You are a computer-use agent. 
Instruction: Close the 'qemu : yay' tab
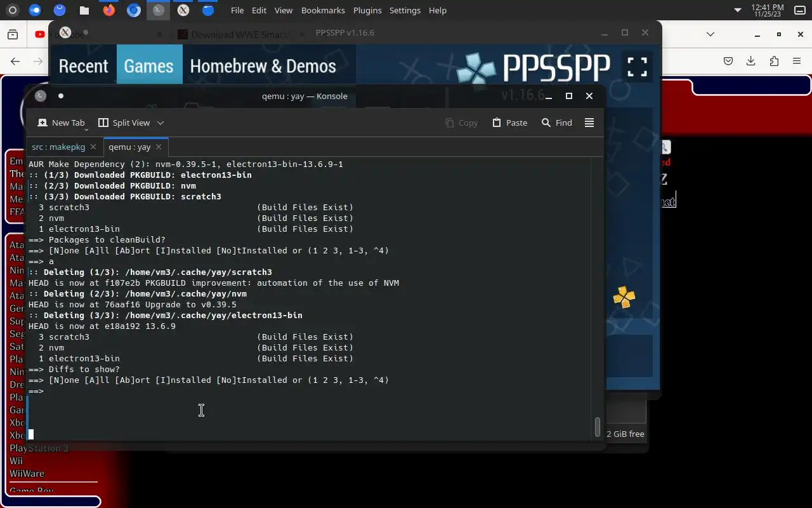(x=159, y=147)
